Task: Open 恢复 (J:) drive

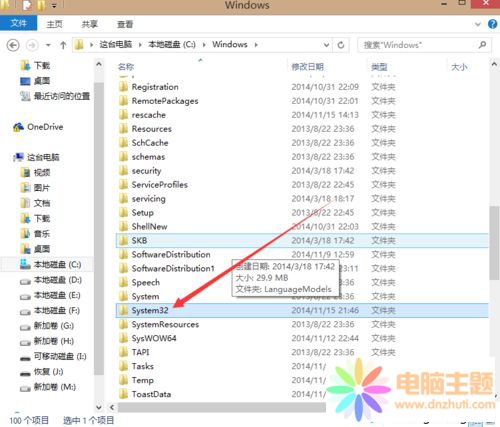Action: coord(42,372)
